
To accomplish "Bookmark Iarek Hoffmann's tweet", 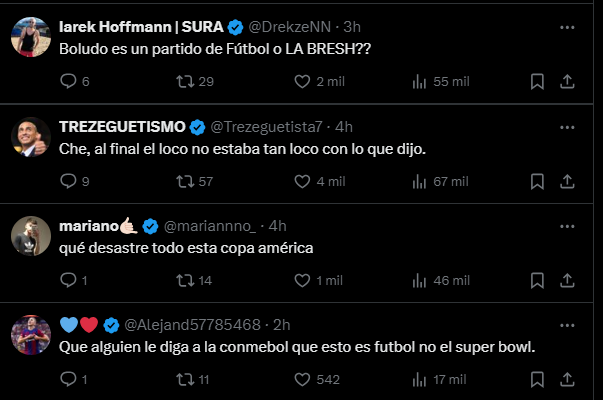I will (x=537, y=82).
